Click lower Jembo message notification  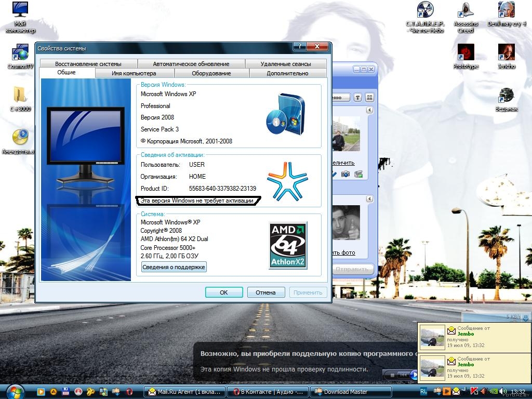pyautogui.click(x=474, y=367)
